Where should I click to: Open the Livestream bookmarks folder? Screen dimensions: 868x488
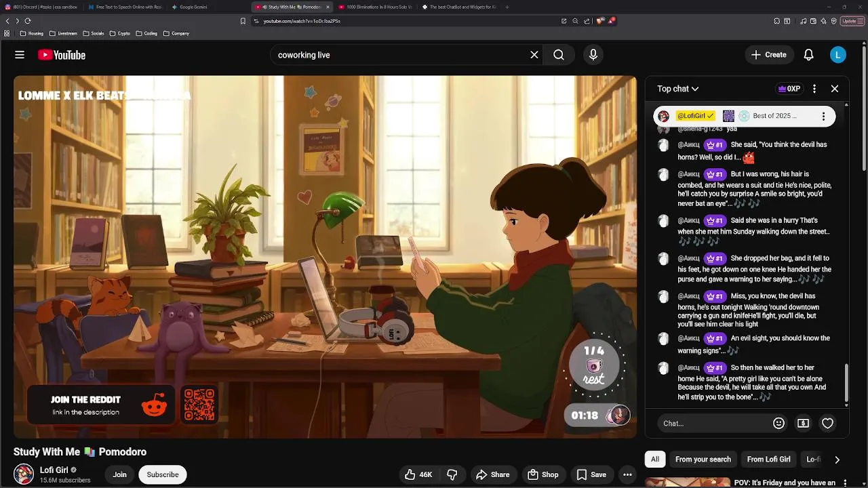[x=63, y=33]
